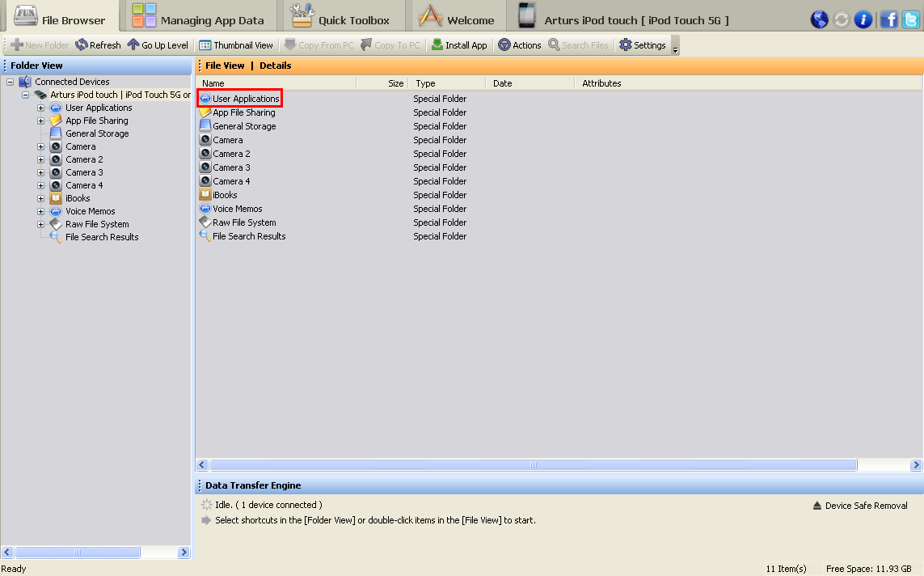Sort by the Name column header
This screenshot has height=576, width=924.
276,83
